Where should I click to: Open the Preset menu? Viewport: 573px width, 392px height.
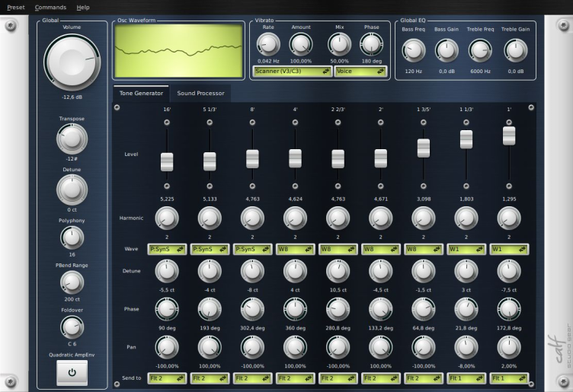pos(15,7)
